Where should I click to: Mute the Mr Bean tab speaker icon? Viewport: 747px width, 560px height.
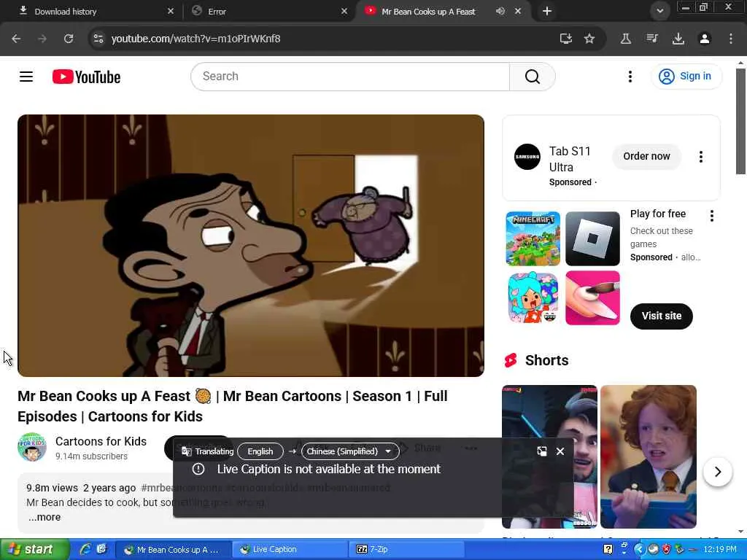[x=500, y=11]
